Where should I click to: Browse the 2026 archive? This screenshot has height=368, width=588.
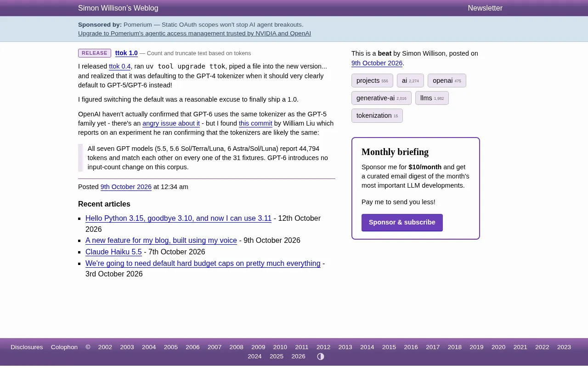pos(298,356)
